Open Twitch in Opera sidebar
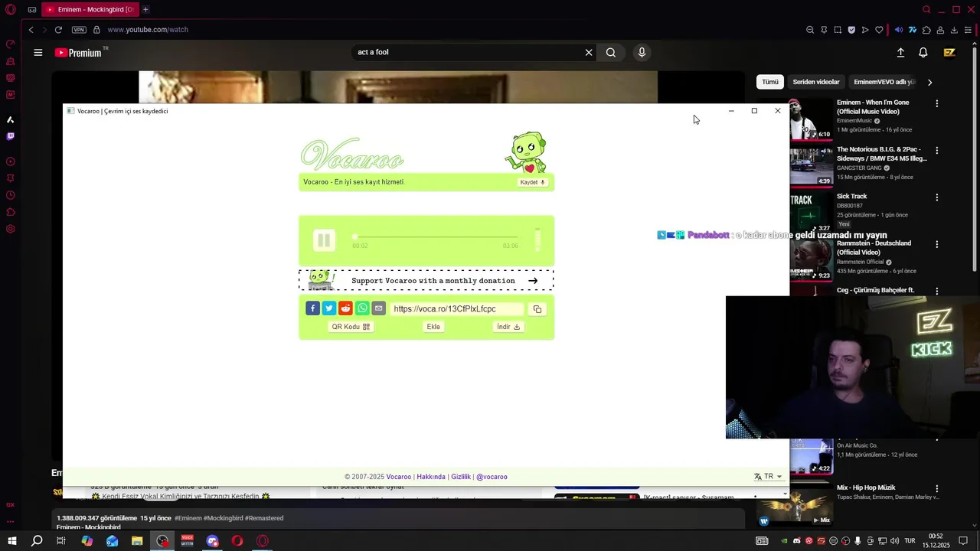 [10, 136]
